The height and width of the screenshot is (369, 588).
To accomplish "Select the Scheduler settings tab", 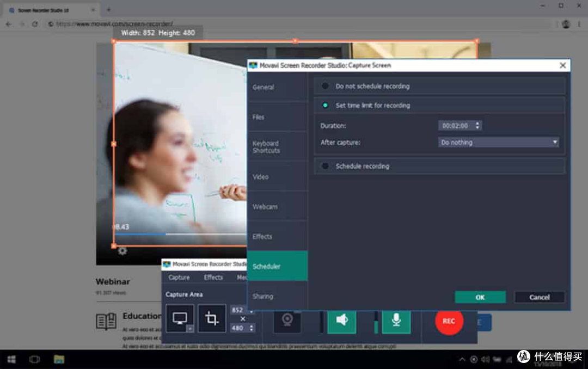I will pos(278,266).
